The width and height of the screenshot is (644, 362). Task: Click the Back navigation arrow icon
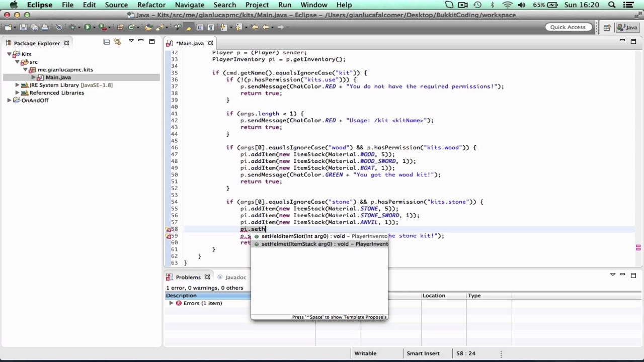266,27
